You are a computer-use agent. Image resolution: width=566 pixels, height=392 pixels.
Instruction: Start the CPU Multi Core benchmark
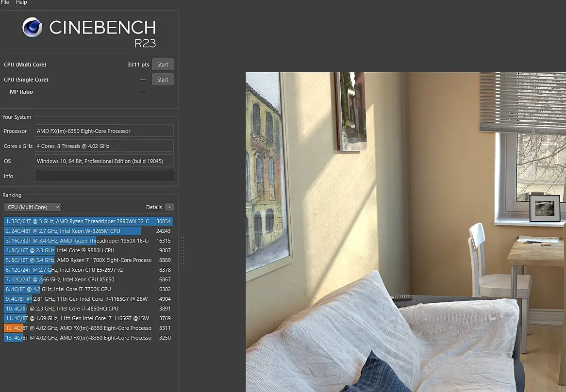tap(163, 65)
